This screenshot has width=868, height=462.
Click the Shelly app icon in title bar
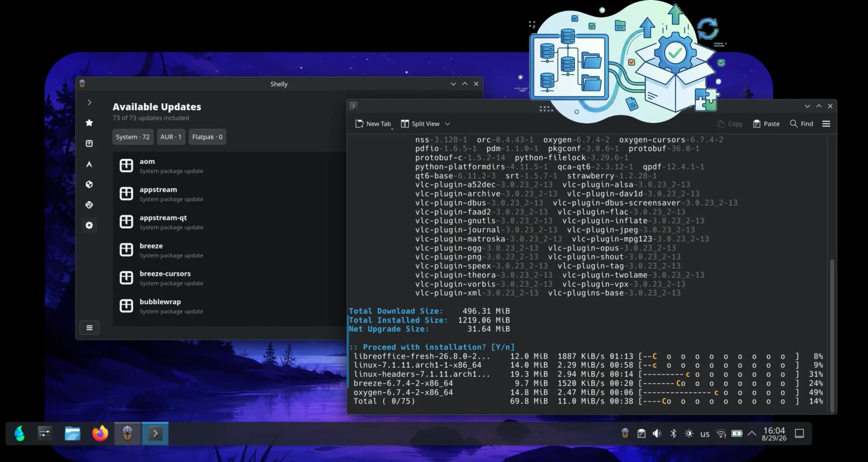(x=82, y=84)
